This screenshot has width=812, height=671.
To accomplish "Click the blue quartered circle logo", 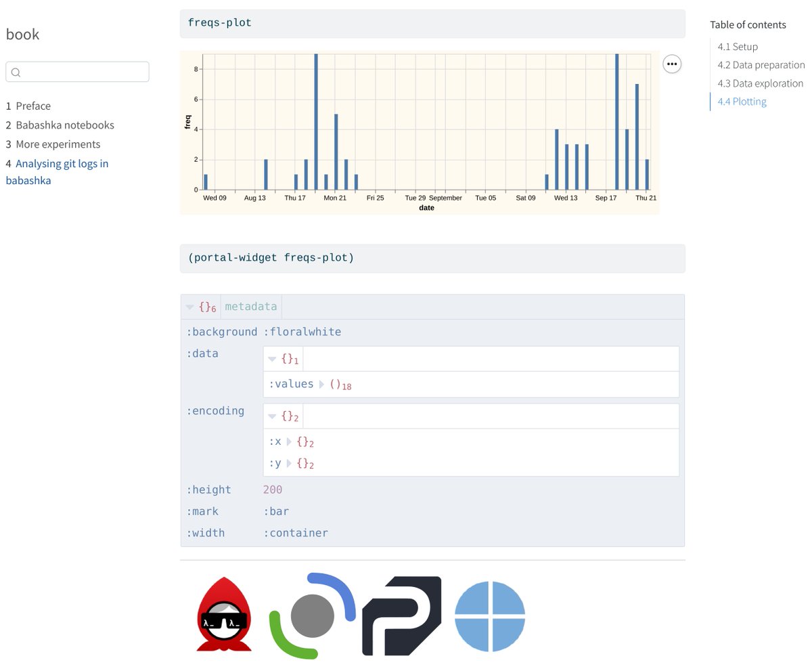I will click(x=490, y=616).
